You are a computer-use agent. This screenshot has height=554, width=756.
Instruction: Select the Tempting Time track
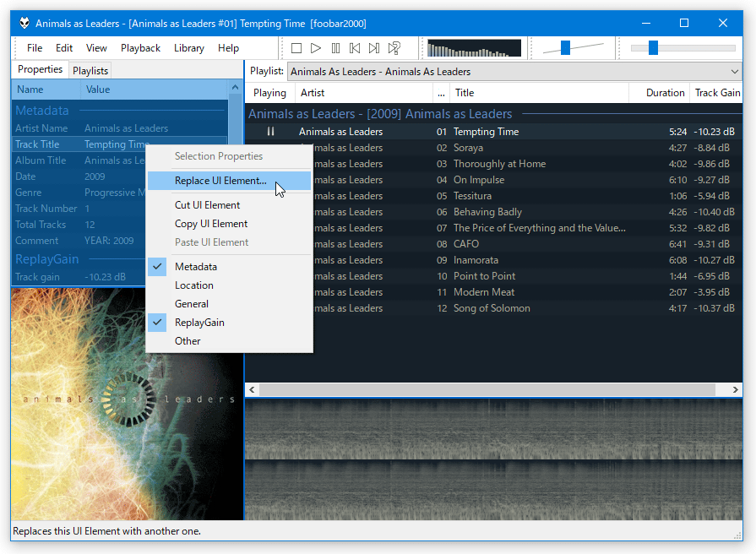pos(493,132)
